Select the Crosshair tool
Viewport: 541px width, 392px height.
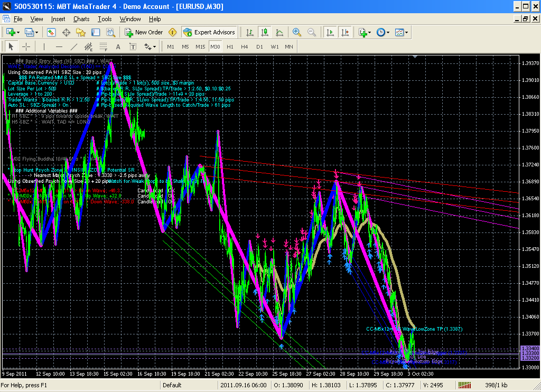pyautogui.click(x=26, y=46)
